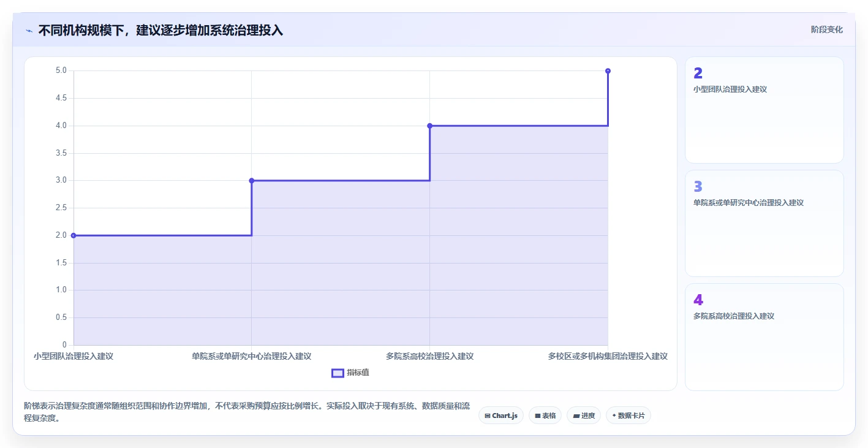The image size is (868, 448).
Task: Click the purple legend swatch for 指标值
Action: (x=338, y=373)
